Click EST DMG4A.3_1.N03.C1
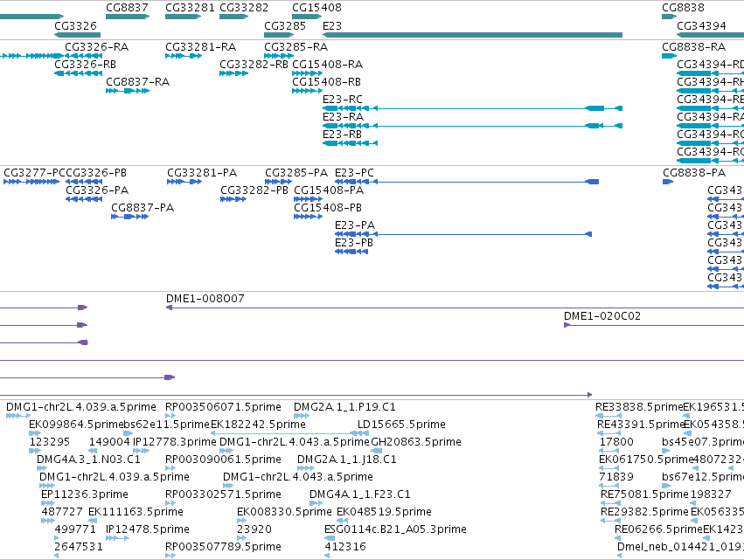 click(42, 468)
